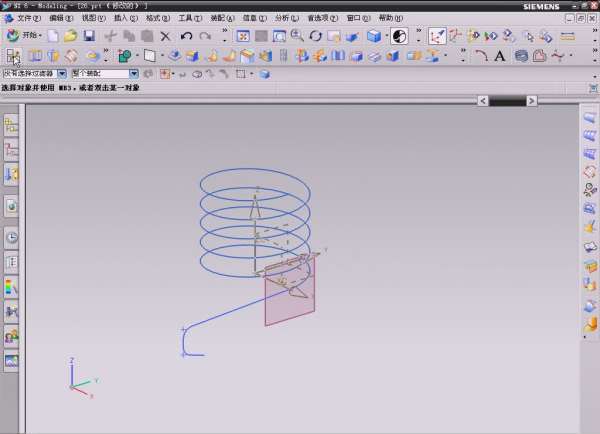Click the New file icon
This screenshot has width=600, height=434.
coord(53,36)
